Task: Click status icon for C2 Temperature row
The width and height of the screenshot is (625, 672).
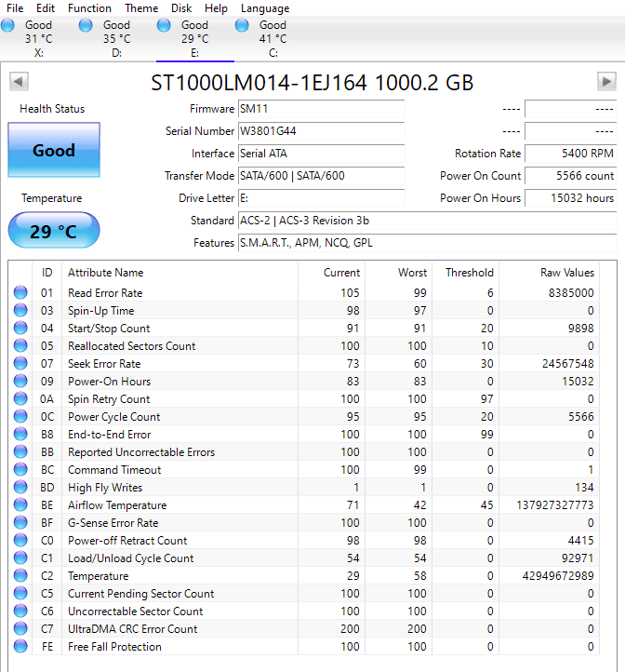Action: pos(20,575)
